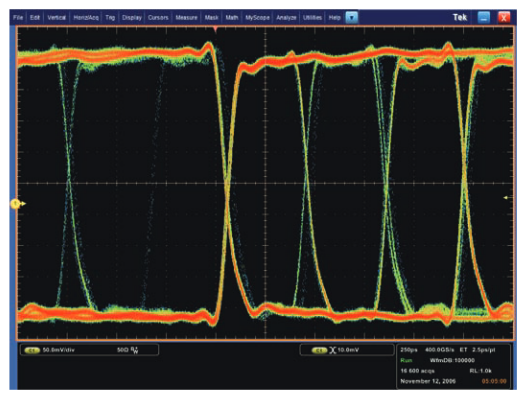Image resolution: width=522 pixels, height=396 pixels.
Task: Click the 250ps timebase readout
Action: click(x=409, y=350)
